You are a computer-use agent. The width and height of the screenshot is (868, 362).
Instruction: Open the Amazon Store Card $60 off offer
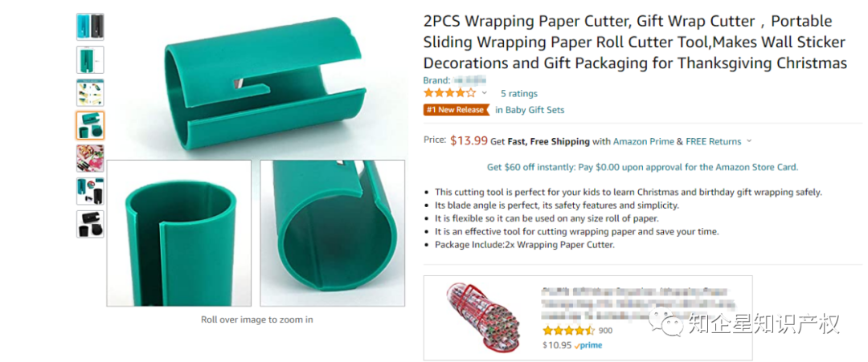pos(642,167)
